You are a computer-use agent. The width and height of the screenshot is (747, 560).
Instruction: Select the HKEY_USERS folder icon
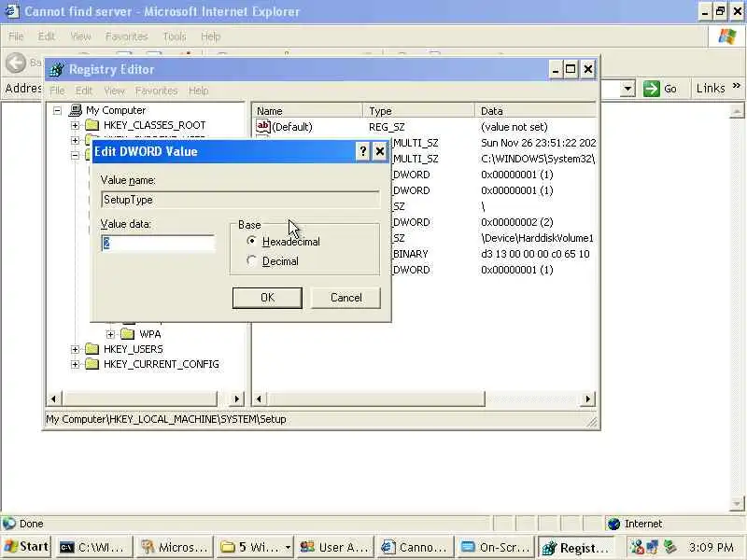pos(92,349)
